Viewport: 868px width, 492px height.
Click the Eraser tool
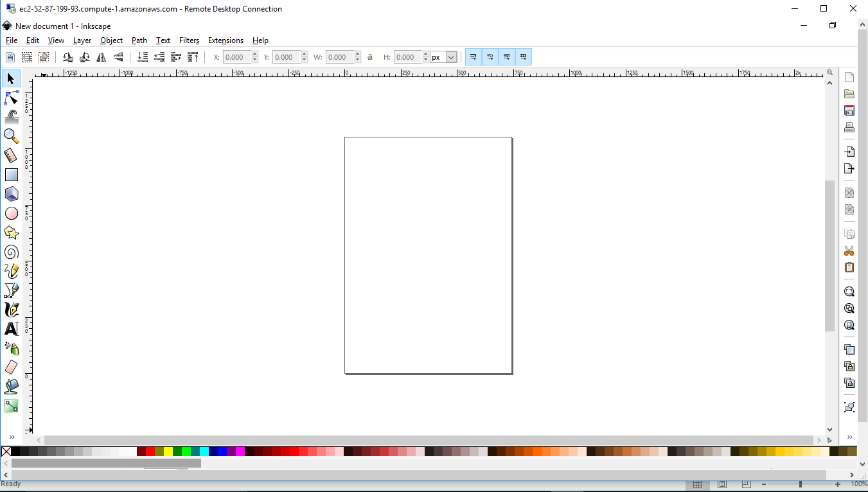pos(12,367)
